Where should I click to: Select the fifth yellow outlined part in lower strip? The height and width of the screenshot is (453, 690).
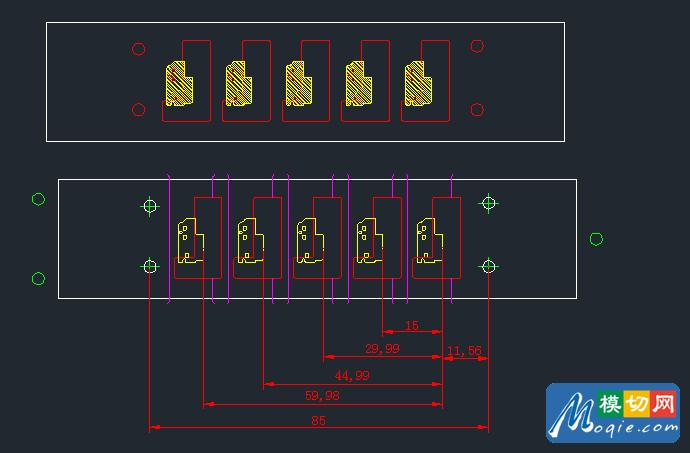[426, 242]
